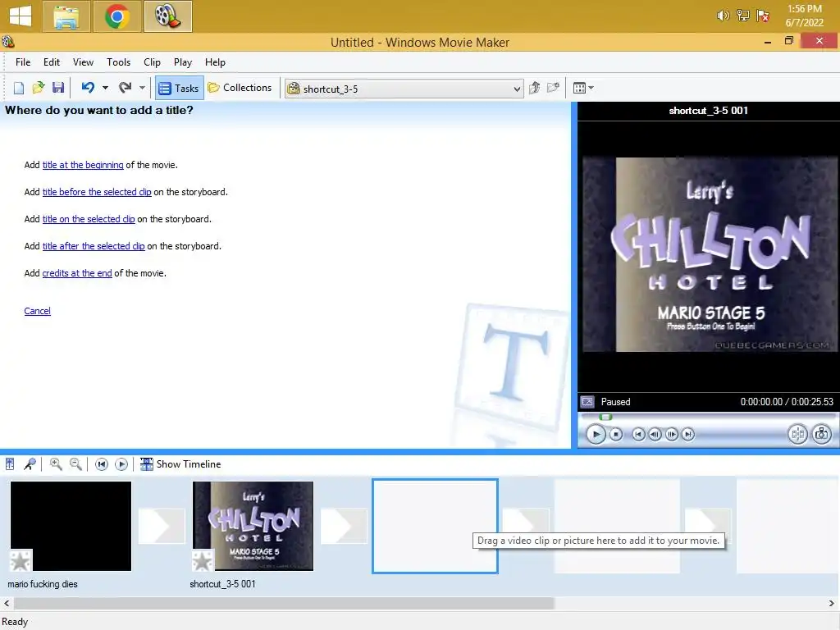Create a new collection folder
The width and height of the screenshot is (840, 630).
[554, 88]
